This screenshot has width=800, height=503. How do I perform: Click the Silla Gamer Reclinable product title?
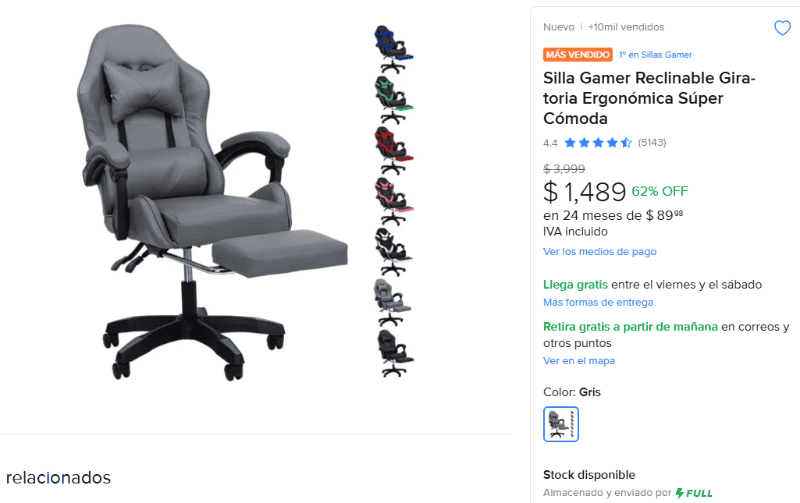[649, 98]
